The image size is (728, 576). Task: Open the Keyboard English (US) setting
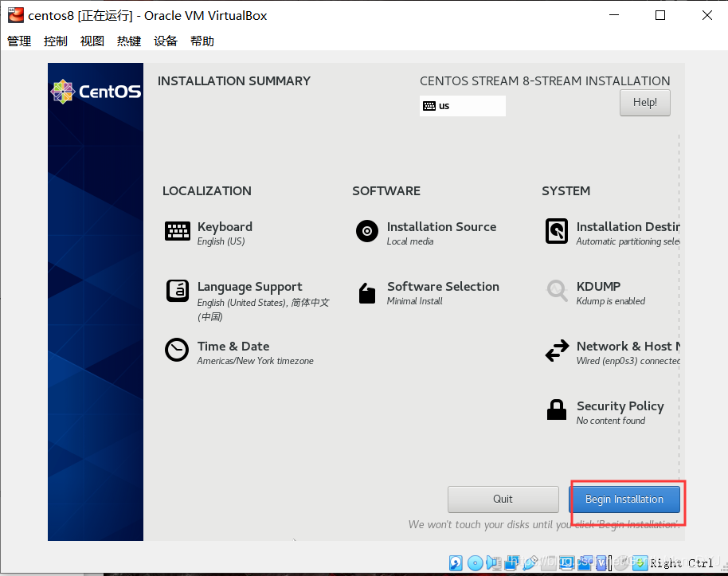209,233
